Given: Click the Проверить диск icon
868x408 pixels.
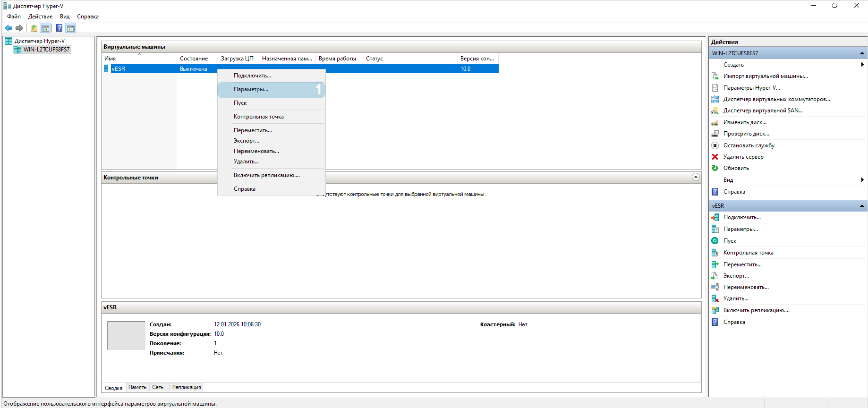Looking at the screenshot, I should tap(715, 134).
